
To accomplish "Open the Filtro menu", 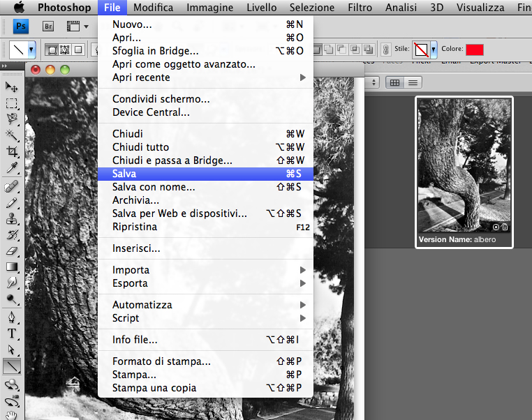I will point(360,8).
